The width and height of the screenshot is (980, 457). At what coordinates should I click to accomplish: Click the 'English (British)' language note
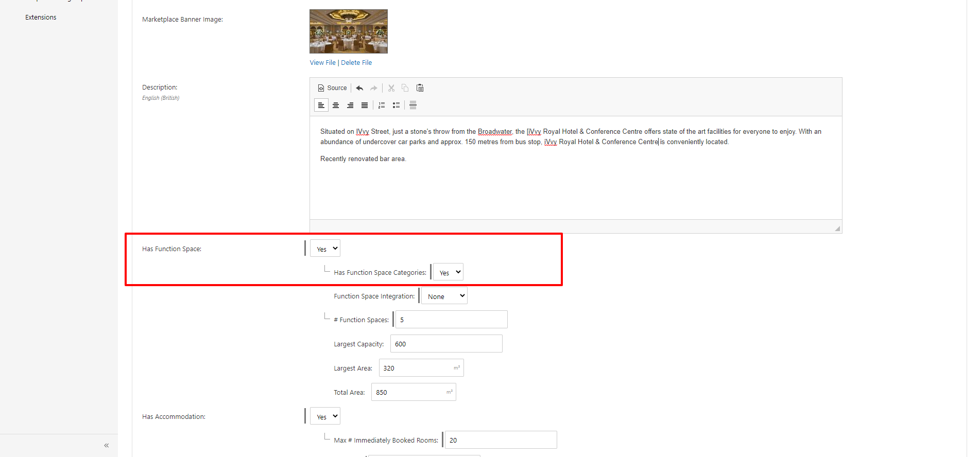click(161, 98)
